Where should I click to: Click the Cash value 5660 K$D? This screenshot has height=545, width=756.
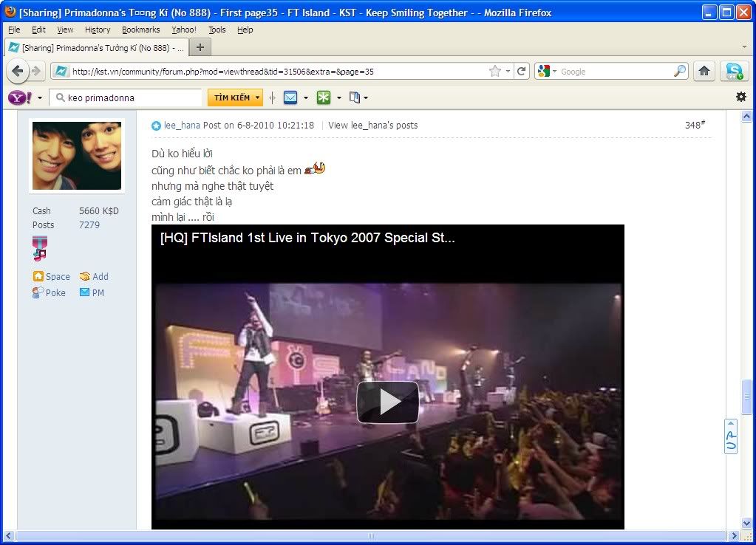click(x=99, y=211)
